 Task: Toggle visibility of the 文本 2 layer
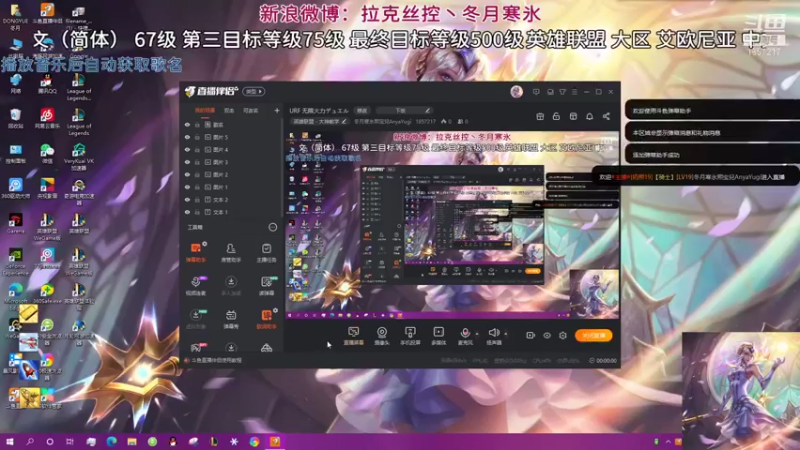point(187,199)
